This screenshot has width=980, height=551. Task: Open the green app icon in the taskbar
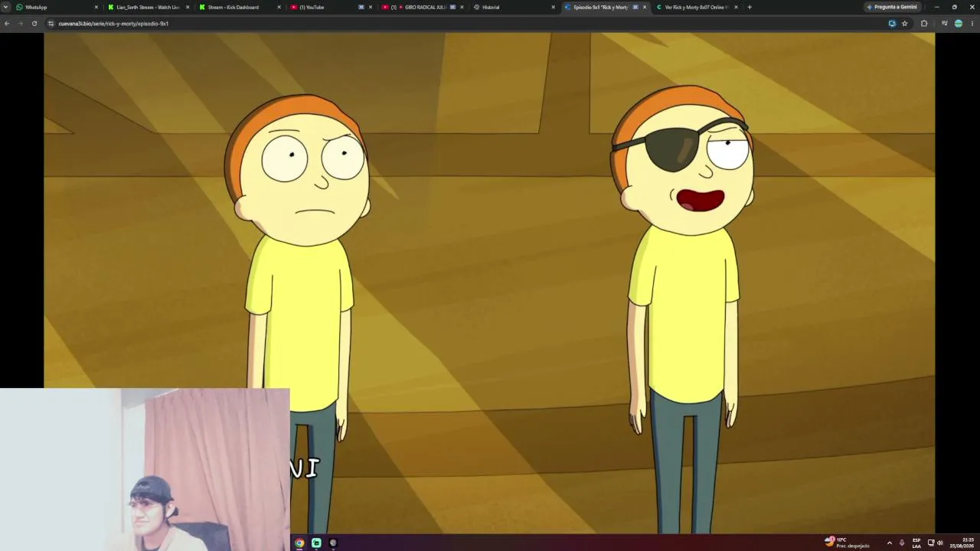[x=316, y=543]
